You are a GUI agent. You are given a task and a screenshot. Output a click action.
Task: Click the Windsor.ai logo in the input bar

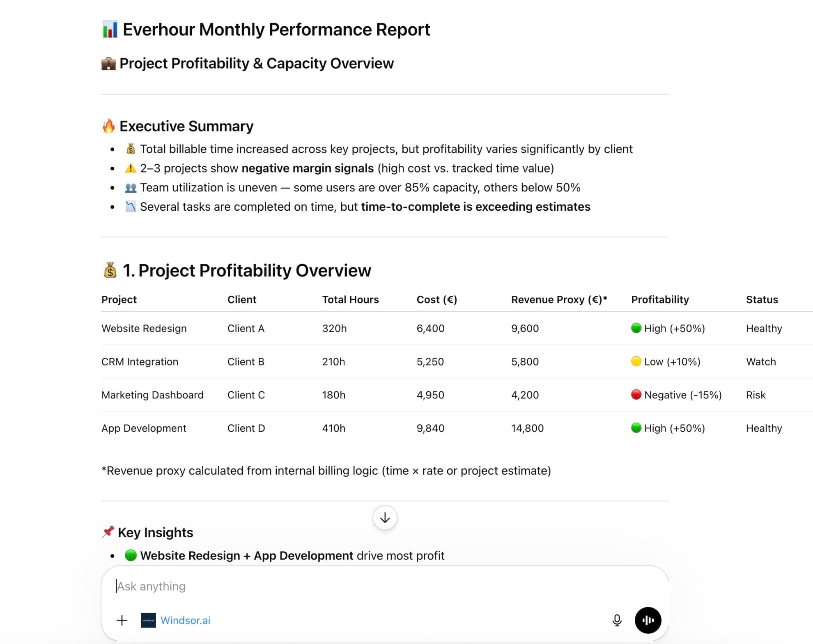[x=149, y=620]
